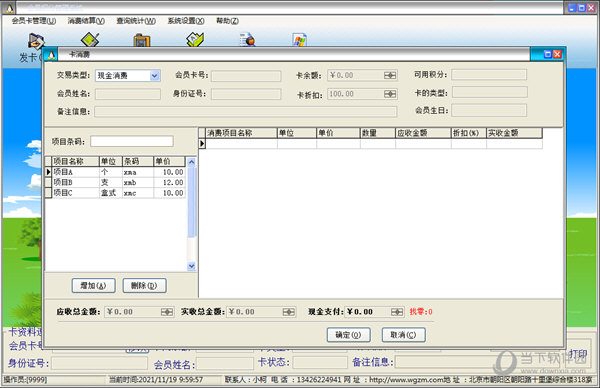Open calculator button in 实收总金额 field
600x388 pixels.
[289, 312]
